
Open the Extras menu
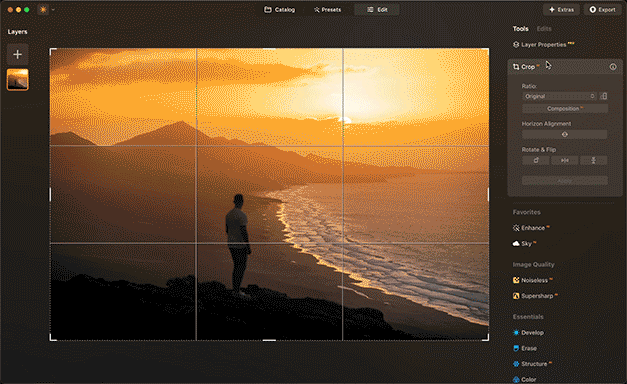(561, 10)
